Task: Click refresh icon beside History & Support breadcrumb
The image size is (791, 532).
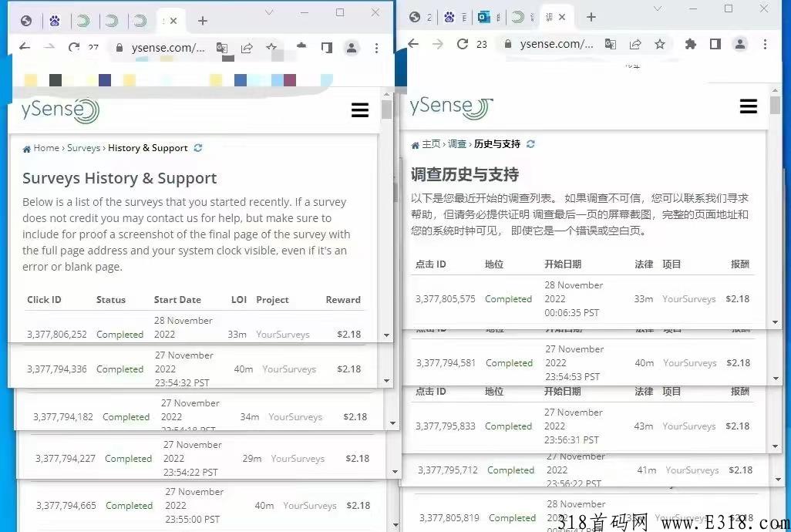Action: pos(197,148)
